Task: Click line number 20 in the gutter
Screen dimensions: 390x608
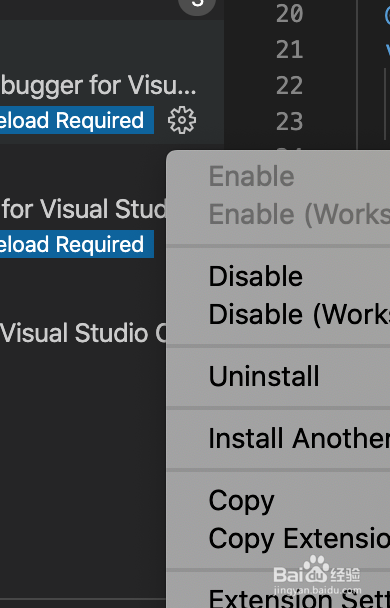Action: coord(290,14)
